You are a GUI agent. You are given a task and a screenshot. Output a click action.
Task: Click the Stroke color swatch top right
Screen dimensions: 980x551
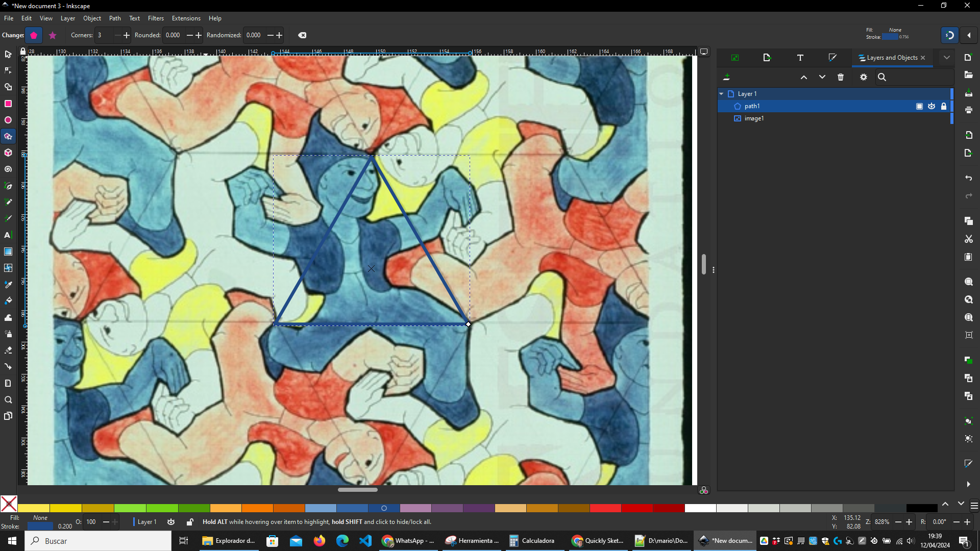890,37
